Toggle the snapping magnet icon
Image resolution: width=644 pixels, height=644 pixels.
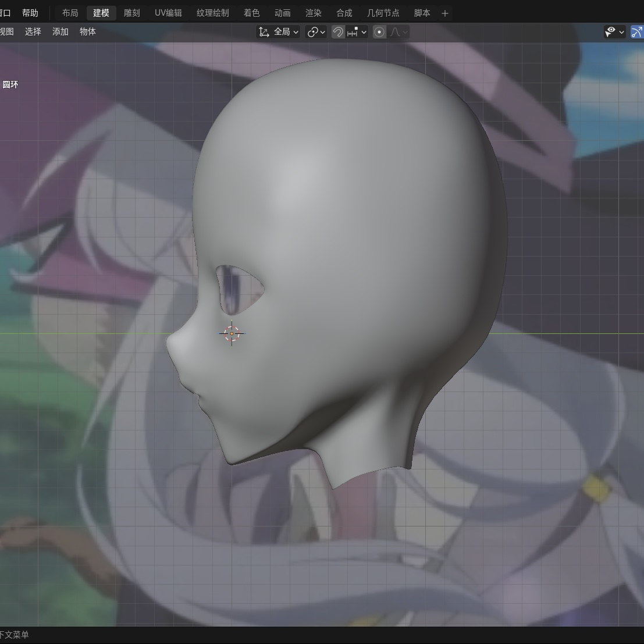pos(337,32)
